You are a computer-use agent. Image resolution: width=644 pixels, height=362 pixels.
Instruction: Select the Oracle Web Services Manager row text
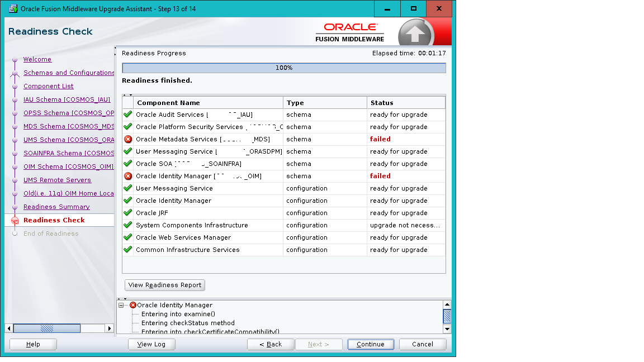click(x=183, y=237)
